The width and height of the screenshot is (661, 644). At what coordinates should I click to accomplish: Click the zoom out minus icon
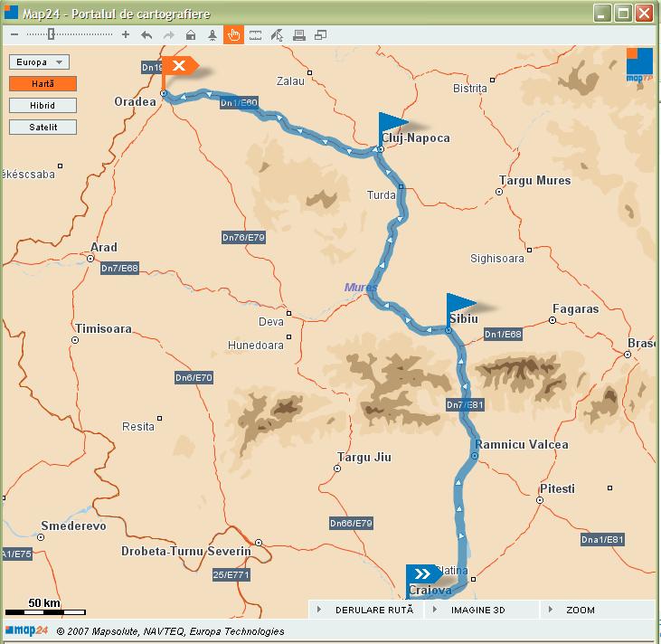pyautogui.click(x=14, y=35)
